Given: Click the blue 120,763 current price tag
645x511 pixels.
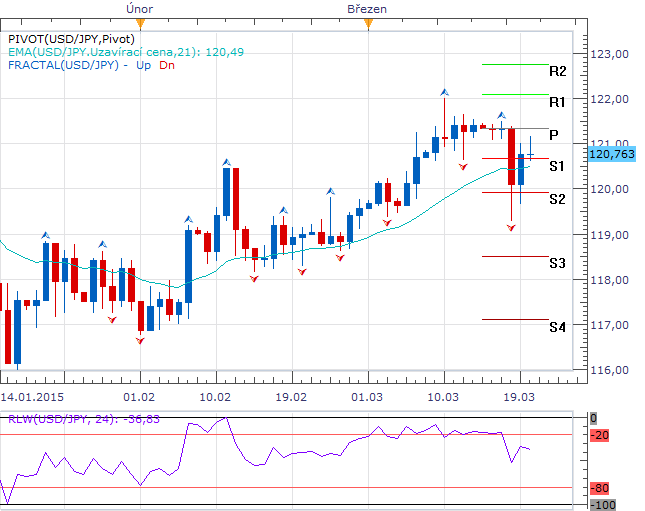Looking at the screenshot, I should point(614,154).
